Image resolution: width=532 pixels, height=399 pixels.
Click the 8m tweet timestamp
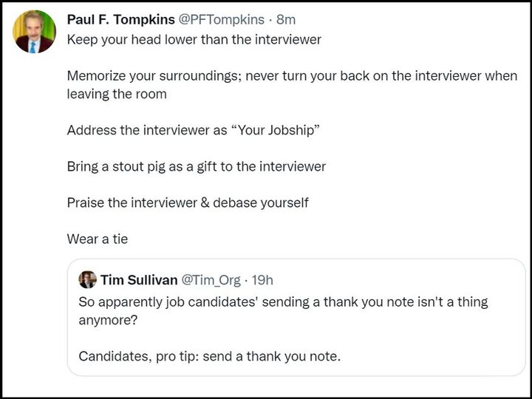tap(285, 18)
